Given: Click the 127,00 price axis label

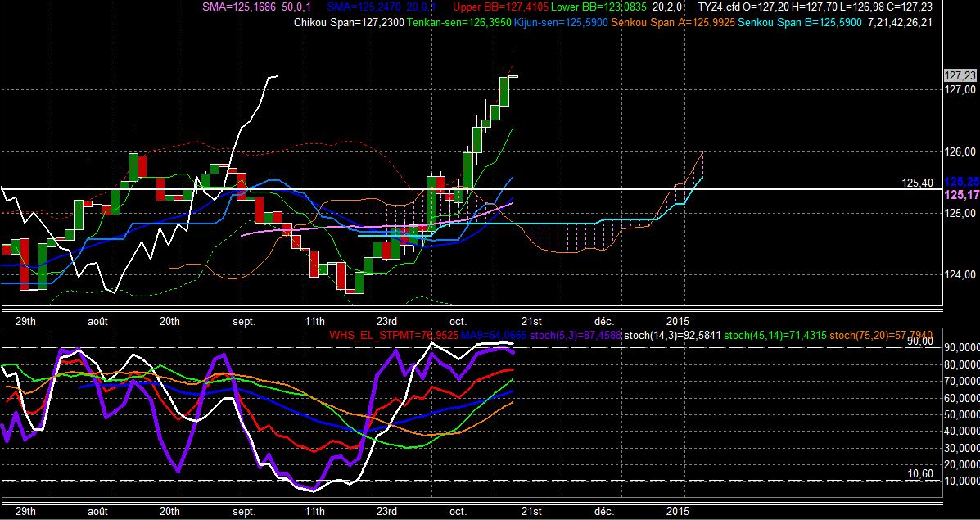Looking at the screenshot, I should (960, 90).
